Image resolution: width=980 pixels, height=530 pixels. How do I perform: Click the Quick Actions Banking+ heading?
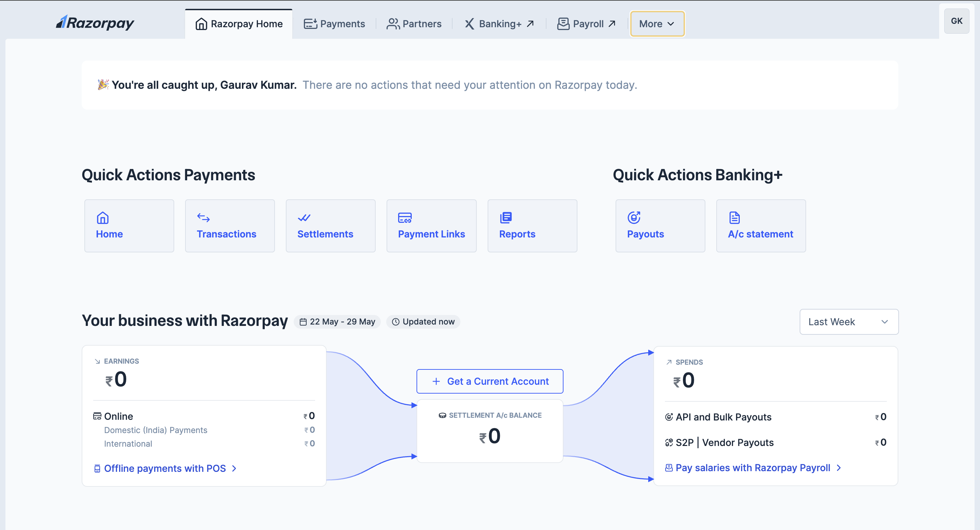point(697,175)
